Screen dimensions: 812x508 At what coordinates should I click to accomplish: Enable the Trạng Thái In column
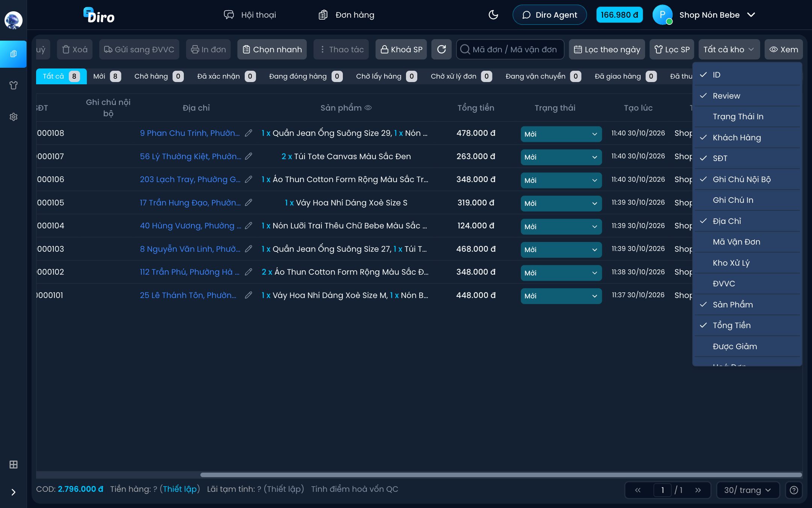pos(747,117)
